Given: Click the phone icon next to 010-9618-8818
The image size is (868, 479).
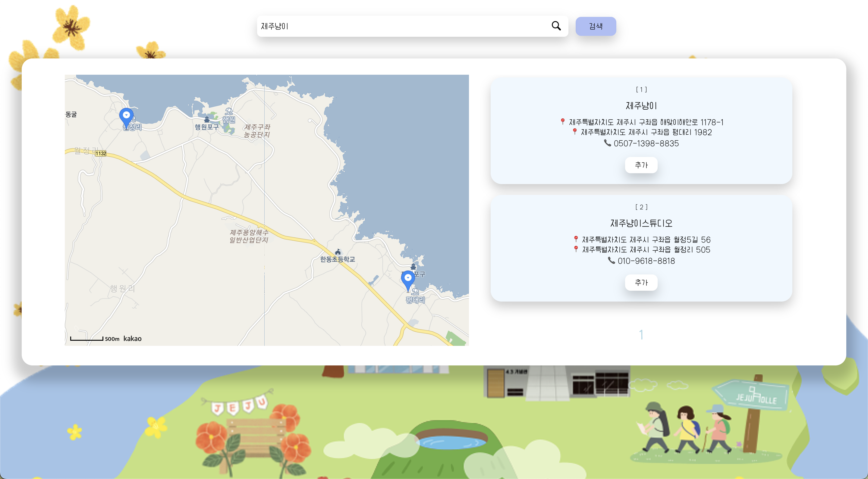Looking at the screenshot, I should point(612,261).
